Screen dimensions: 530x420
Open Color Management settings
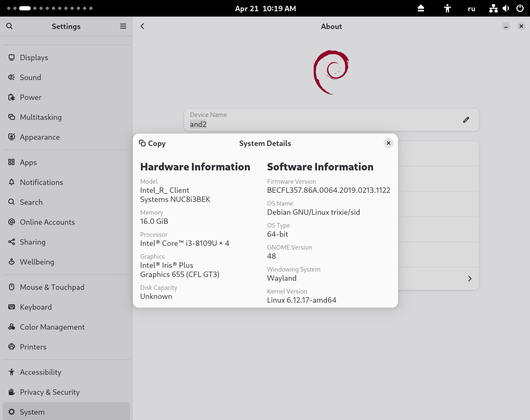[x=66, y=327]
